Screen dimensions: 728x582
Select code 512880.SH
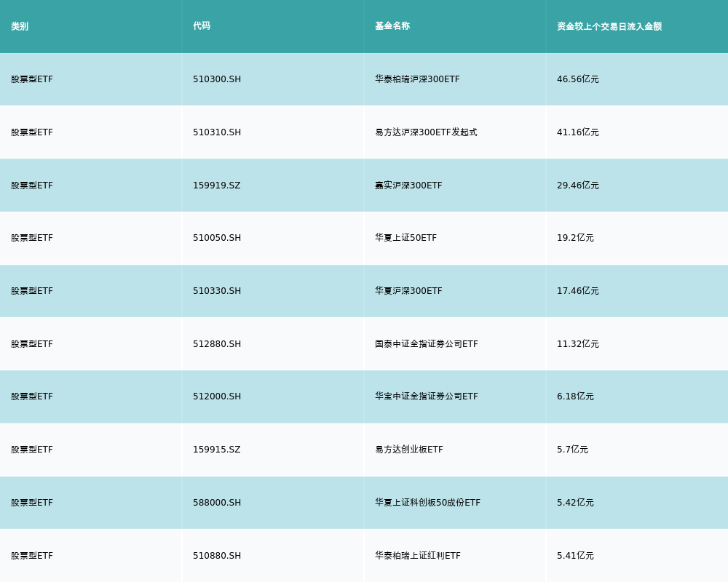(217, 344)
